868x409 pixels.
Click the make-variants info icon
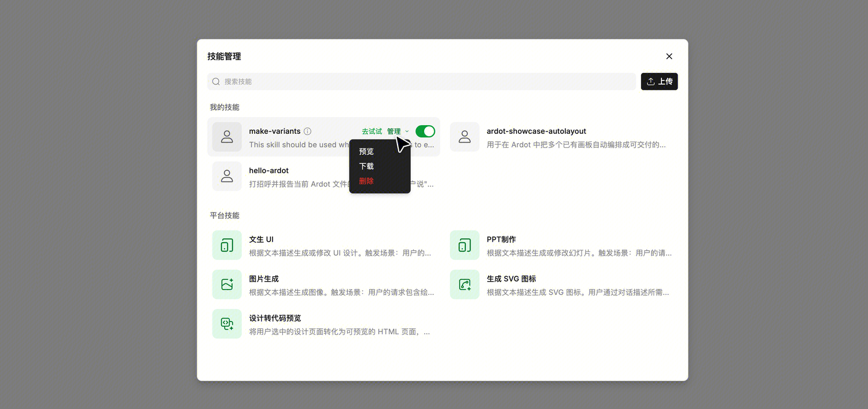pos(307,132)
